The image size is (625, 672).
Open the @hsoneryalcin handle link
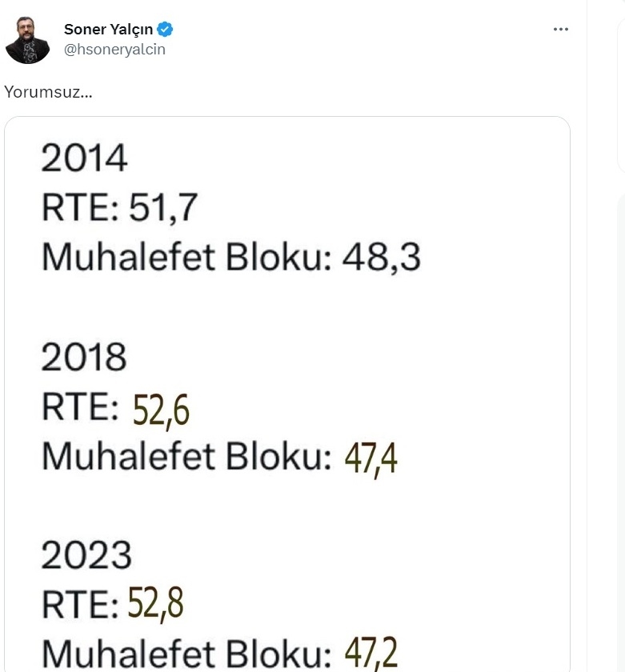tap(114, 50)
